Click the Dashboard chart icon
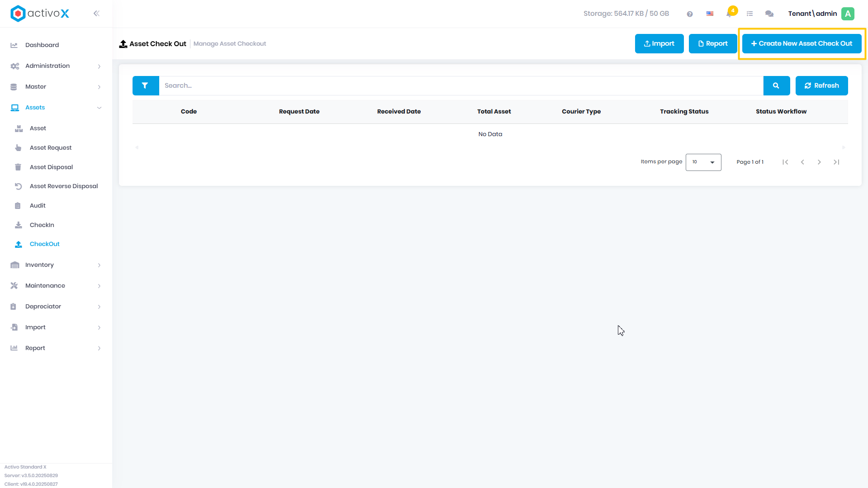Image resolution: width=868 pixels, height=488 pixels. [14, 45]
